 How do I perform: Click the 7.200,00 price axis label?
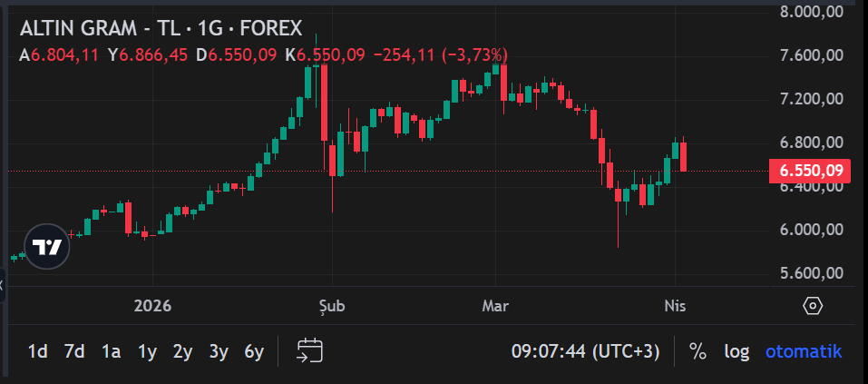[x=812, y=98]
